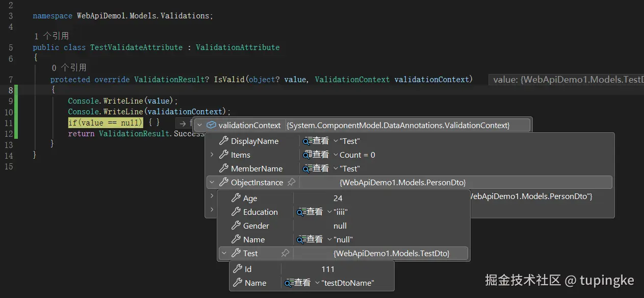This screenshot has height=298, width=644.
Task: Click wrench icon of Name row showing "testDtoName"
Action: point(237,283)
